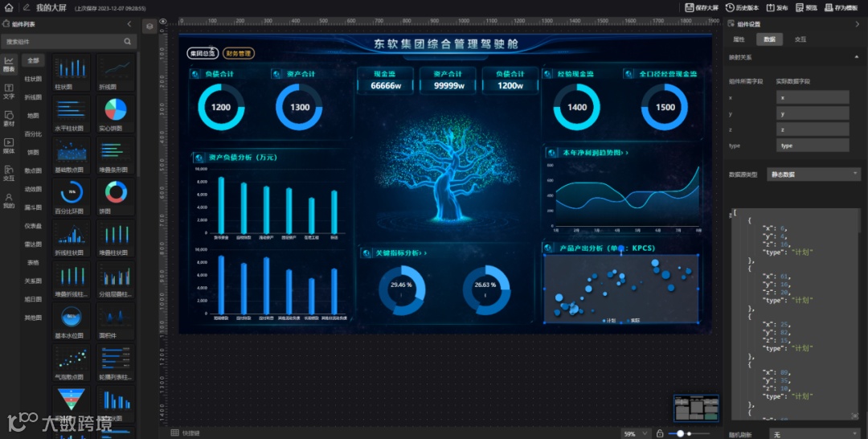
Task: Collapse the 组件设置 panel arrow
Action: pos(858,24)
